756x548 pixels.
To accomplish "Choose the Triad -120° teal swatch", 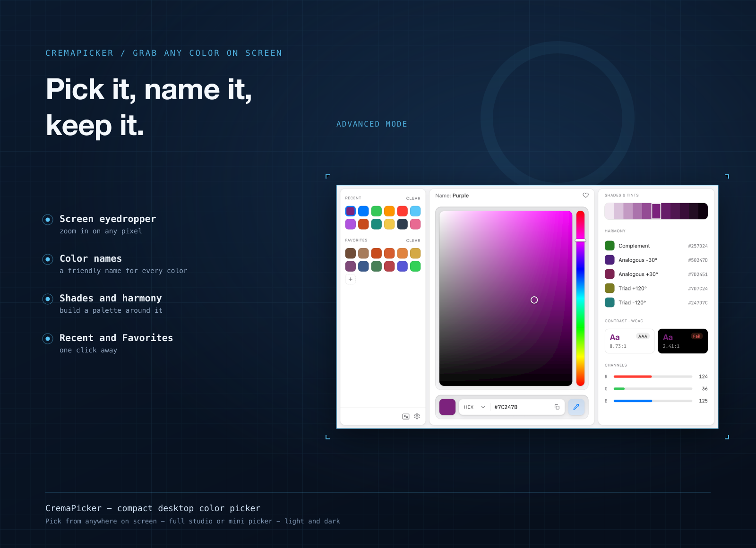I will [610, 302].
